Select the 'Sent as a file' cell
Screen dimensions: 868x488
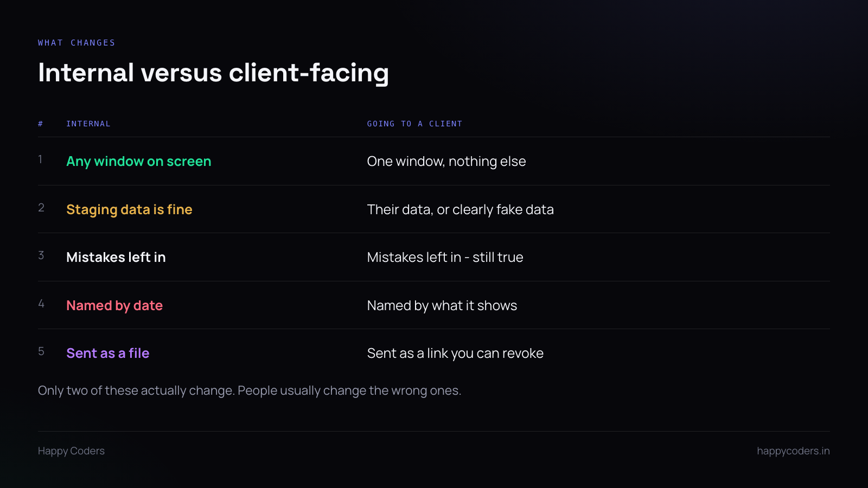point(108,353)
